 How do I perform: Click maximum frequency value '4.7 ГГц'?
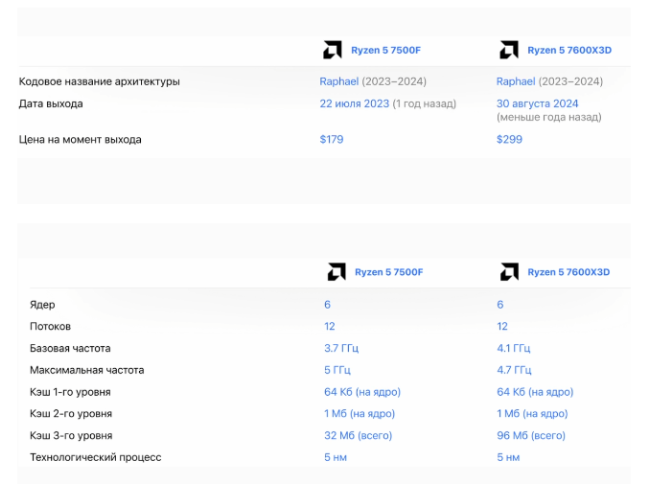(x=514, y=370)
